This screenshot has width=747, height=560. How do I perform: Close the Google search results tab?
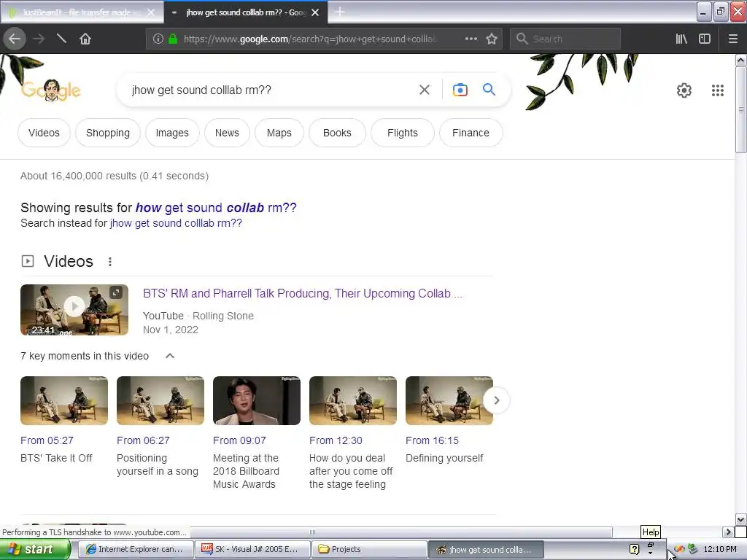coord(315,12)
